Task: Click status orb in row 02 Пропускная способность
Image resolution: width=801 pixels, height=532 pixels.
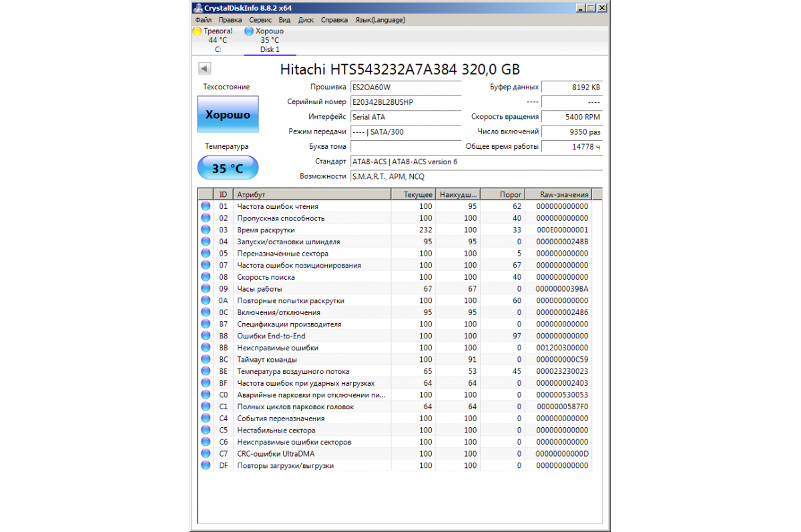Action: (206, 218)
